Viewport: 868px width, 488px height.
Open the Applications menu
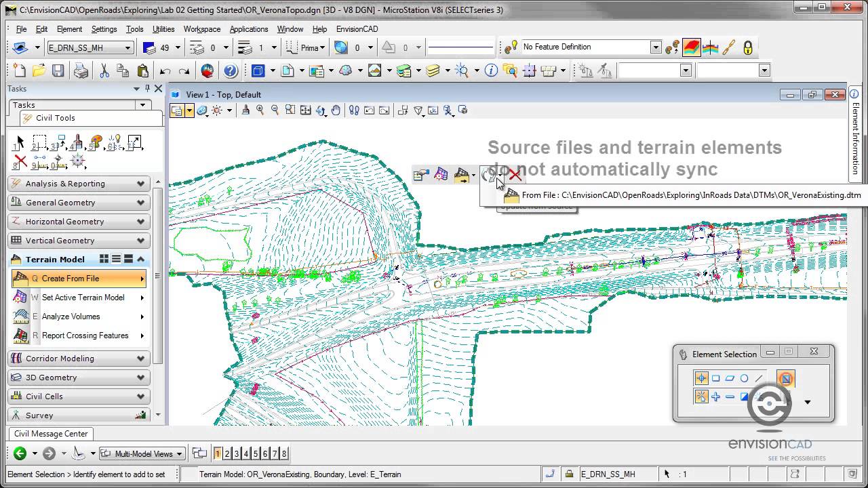pos(249,29)
